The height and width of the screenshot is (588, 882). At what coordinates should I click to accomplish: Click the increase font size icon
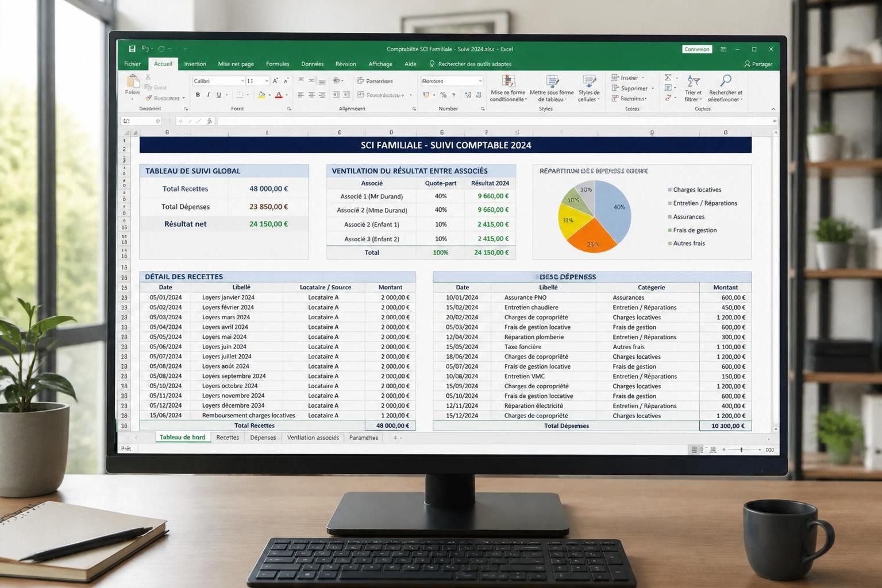276,81
